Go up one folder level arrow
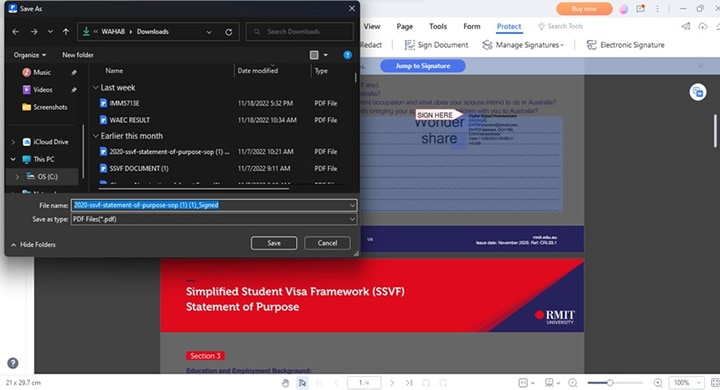Viewport: 720px width, 390px height. coord(66,32)
